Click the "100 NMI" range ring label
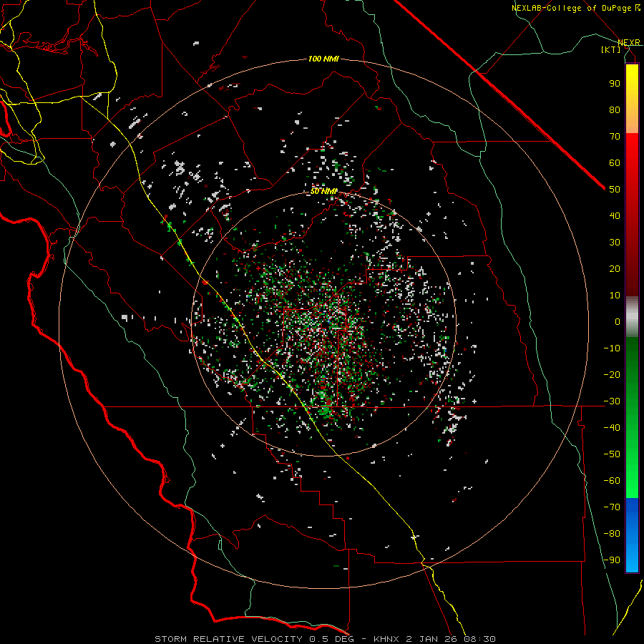 click(x=323, y=59)
